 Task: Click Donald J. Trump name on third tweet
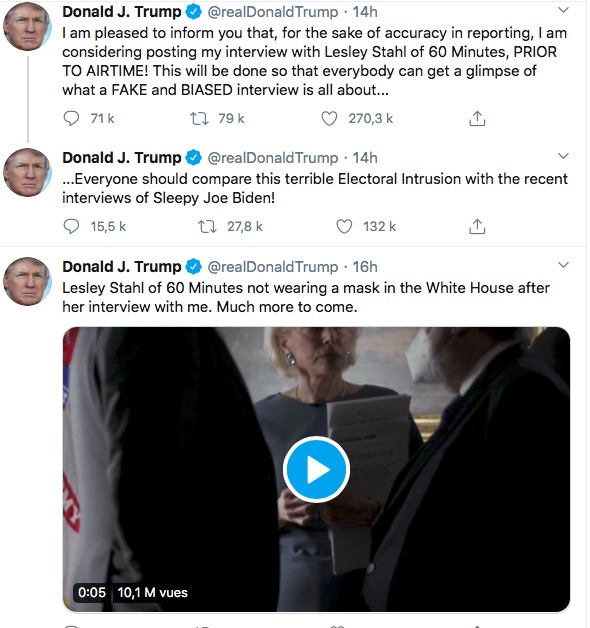(122, 267)
